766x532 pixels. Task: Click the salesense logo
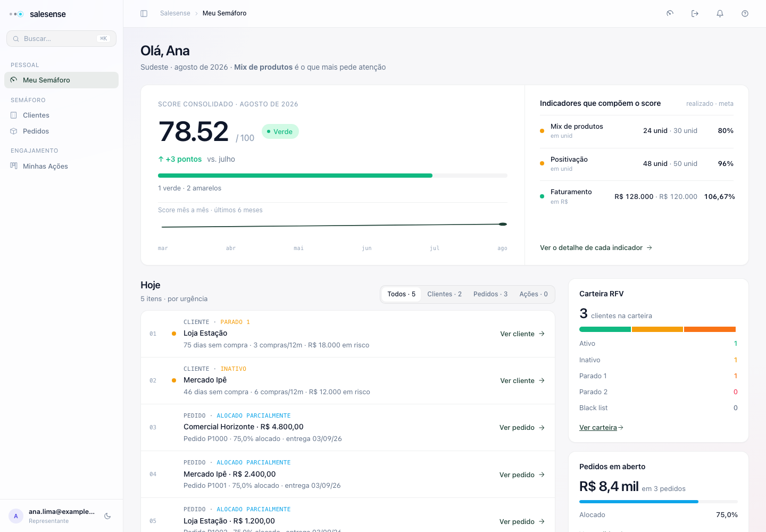tap(38, 14)
